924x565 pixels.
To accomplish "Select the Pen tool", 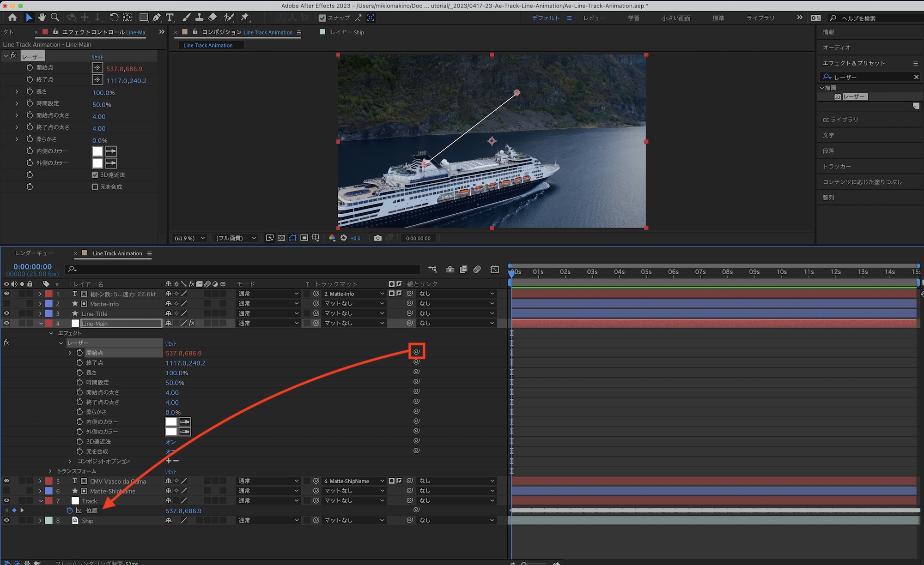I will point(157,18).
